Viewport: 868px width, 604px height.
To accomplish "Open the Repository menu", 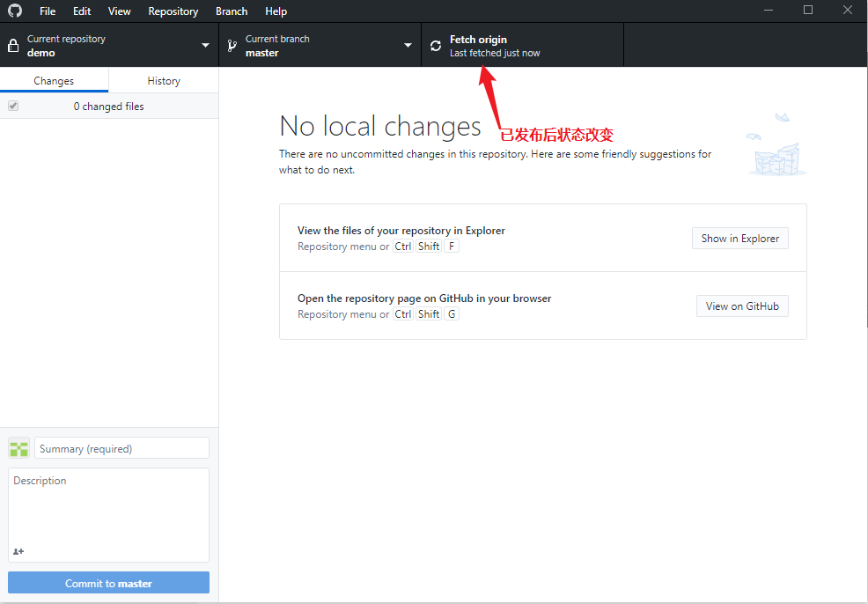I will click(x=173, y=11).
